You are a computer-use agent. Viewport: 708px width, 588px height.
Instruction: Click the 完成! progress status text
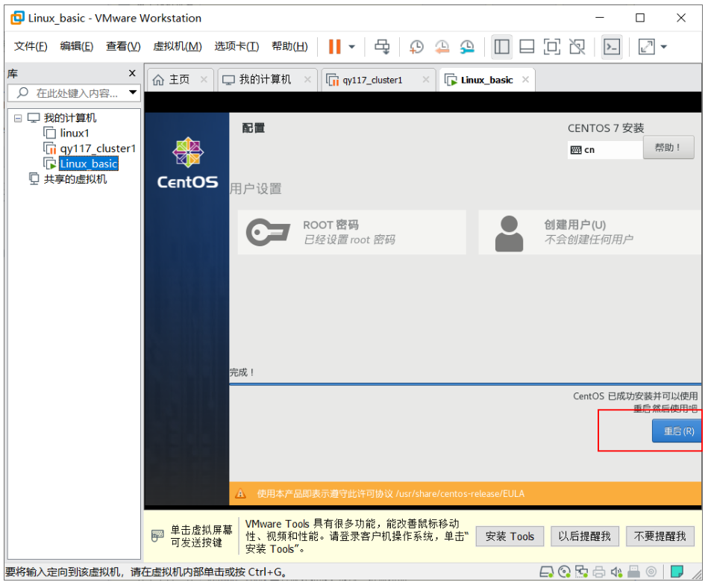point(242,372)
